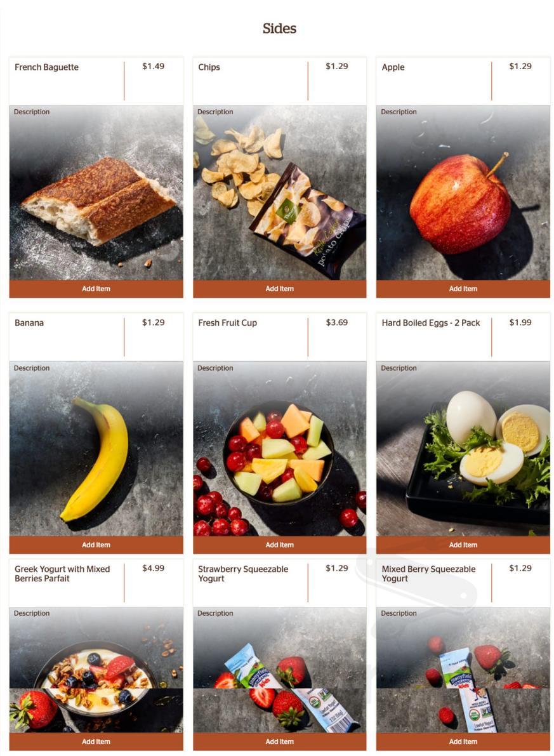The image size is (554, 756).
Task: Open the Chips item title
Action: (209, 67)
